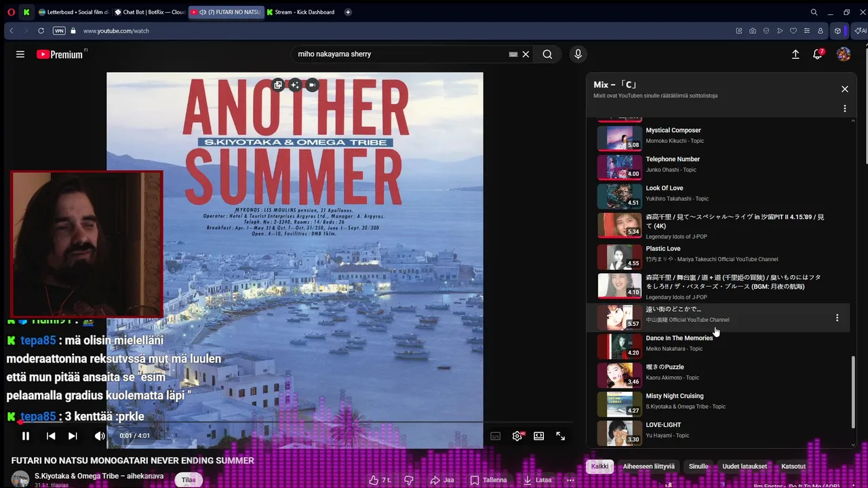
Task: Download the video with Lataa
Action: (x=539, y=480)
